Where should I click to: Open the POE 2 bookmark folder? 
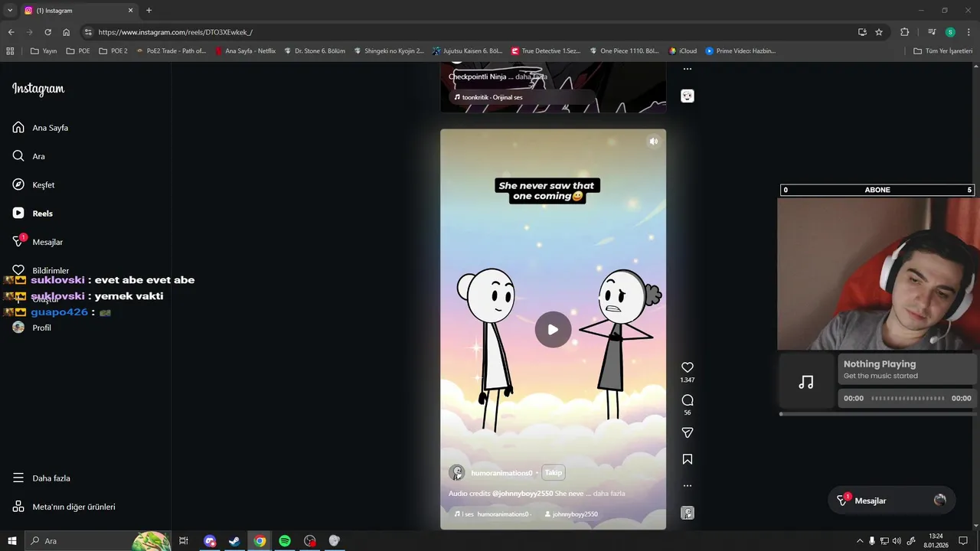coord(113,51)
